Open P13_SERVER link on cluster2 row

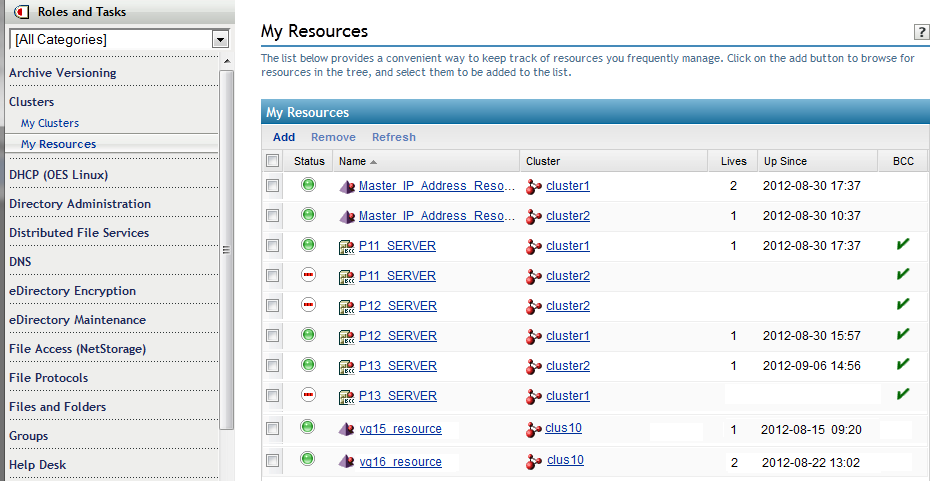(x=397, y=366)
